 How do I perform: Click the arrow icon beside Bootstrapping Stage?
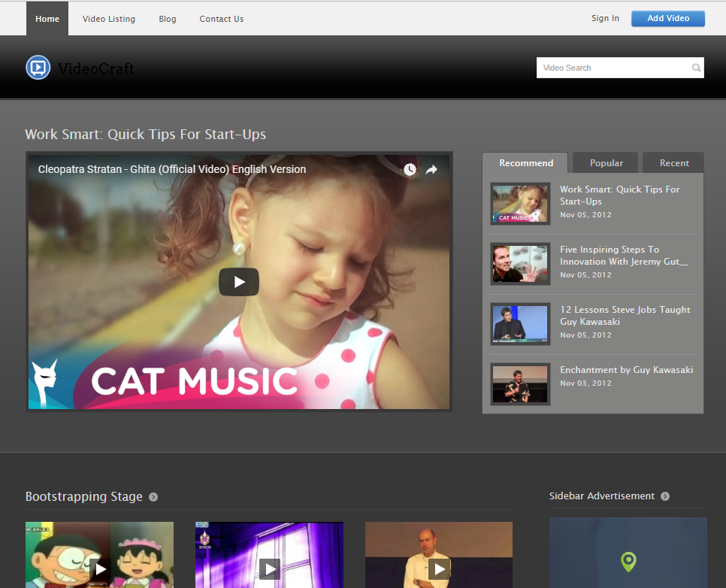coord(153,497)
